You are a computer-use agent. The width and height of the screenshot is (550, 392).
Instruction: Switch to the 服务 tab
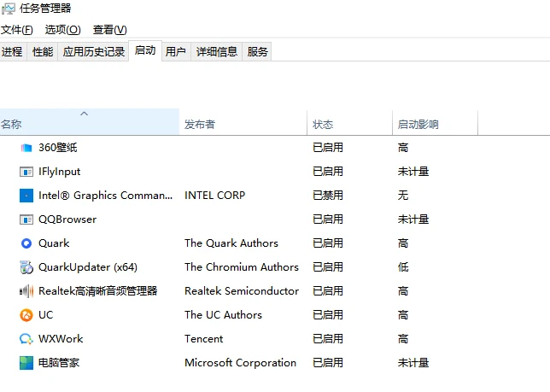coord(257,52)
